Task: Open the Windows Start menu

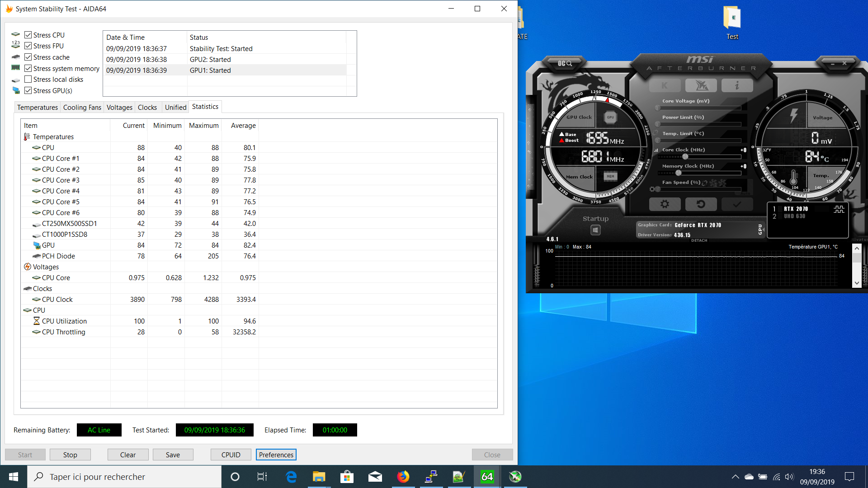Action: pos(14,477)
